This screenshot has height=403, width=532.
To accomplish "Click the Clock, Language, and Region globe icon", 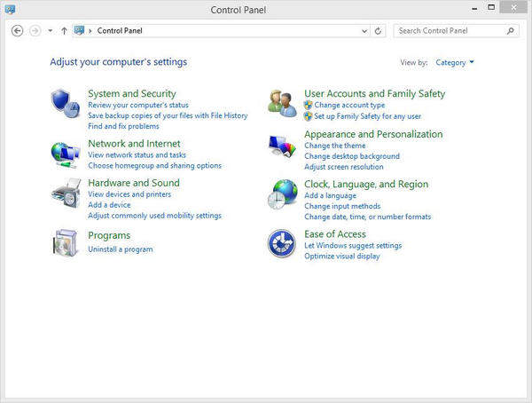I will 282,194.
